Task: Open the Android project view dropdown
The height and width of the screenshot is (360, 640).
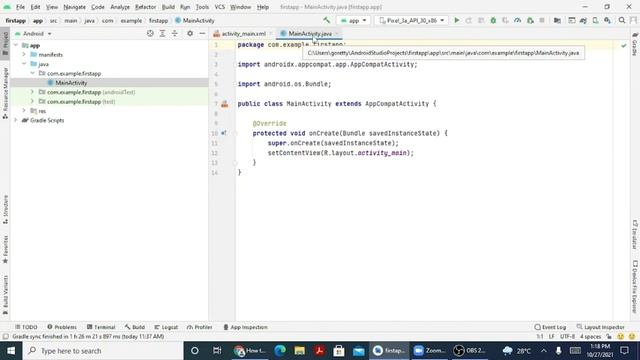Action: click(33, 33)
